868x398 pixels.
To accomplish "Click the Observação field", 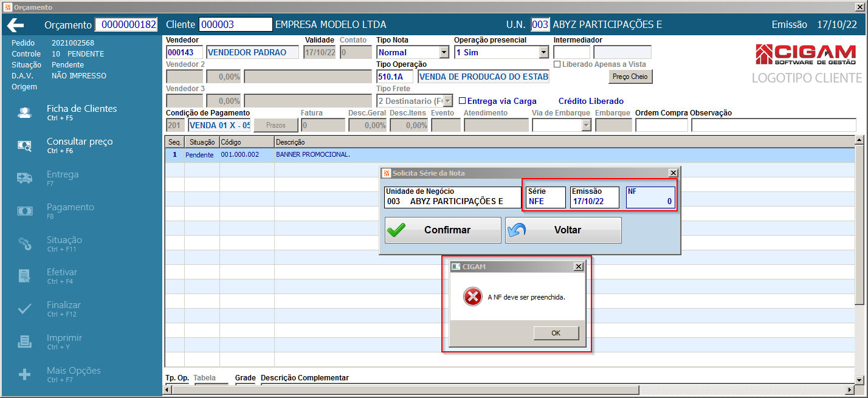I will pyautogui.click(x=773, y=125).
